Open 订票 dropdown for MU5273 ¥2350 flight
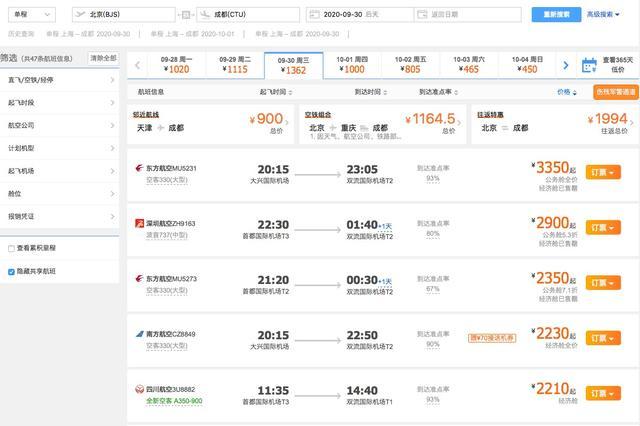This screenshot has height=426, width=640. point(603,282)
